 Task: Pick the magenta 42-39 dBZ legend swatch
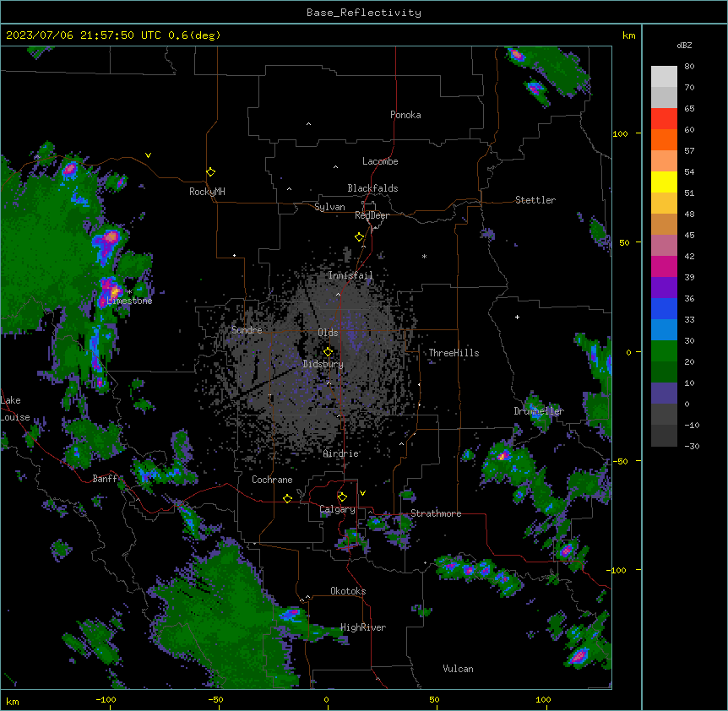[664, 266]
